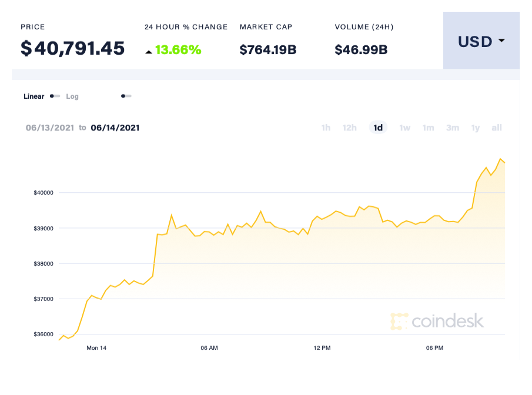Flip the second unlabeled toggle switch

coord(126,96)
